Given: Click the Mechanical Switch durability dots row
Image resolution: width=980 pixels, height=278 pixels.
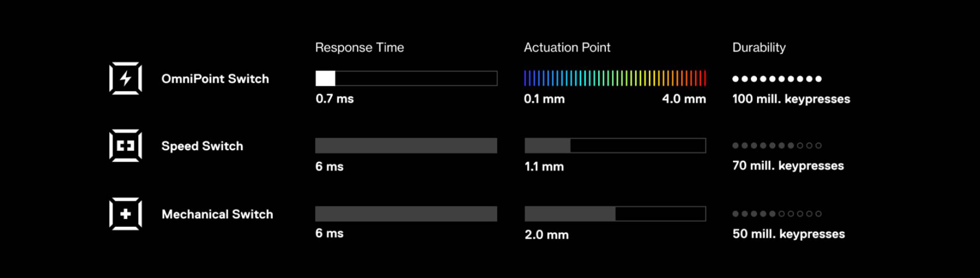Looking at the screenshot, I should 777,214.
